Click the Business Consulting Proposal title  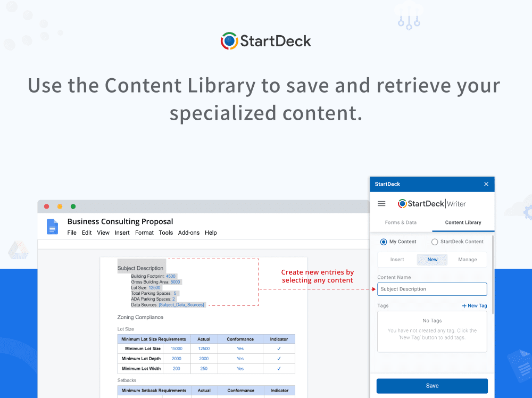pyautogui.click(x=120, y=221)
